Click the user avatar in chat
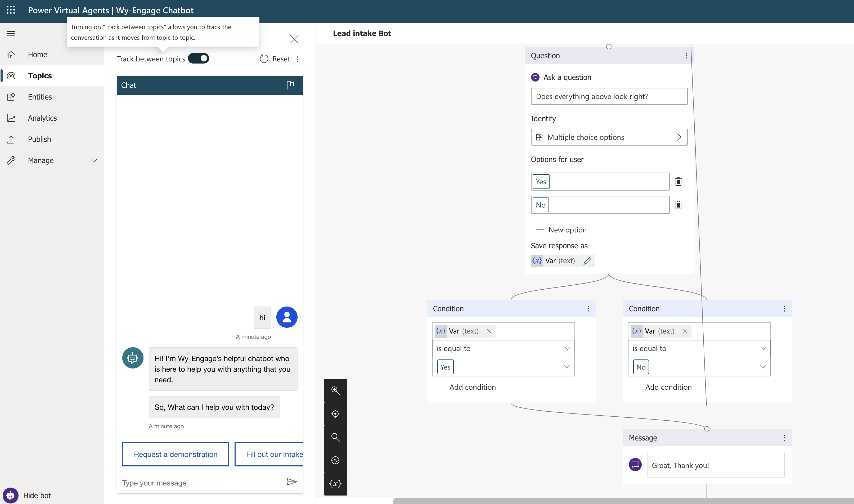Image resolution: width=854 pixels, height=504 pixels. pos(287,317)
